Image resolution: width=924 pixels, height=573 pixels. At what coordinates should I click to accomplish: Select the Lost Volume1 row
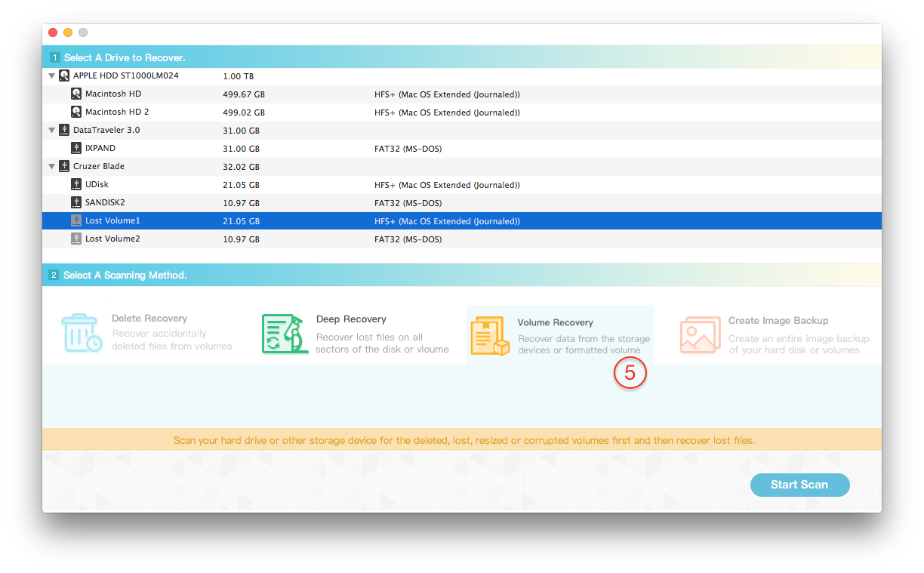[462, 220]
